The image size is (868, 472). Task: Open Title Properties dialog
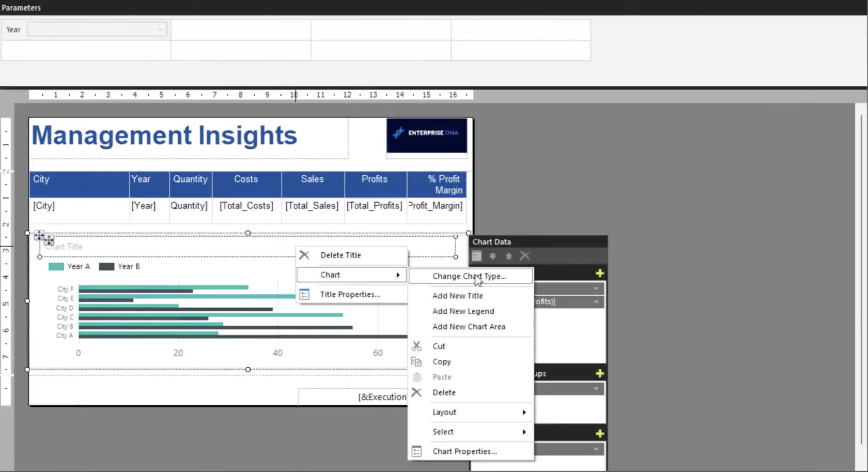coord(351,294)
